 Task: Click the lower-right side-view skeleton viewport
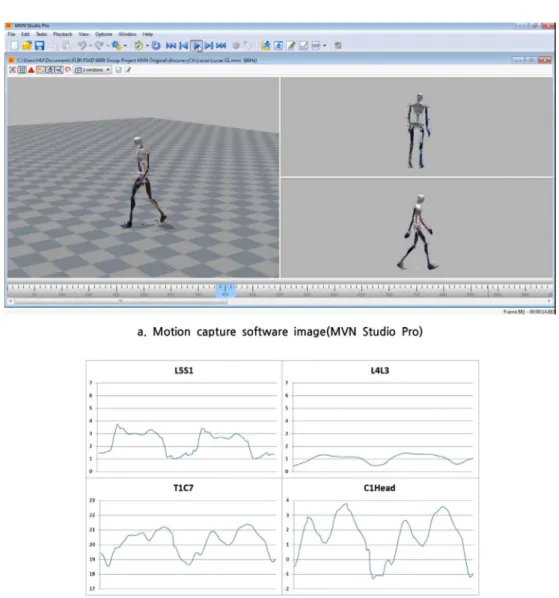(x=417, y=228)
